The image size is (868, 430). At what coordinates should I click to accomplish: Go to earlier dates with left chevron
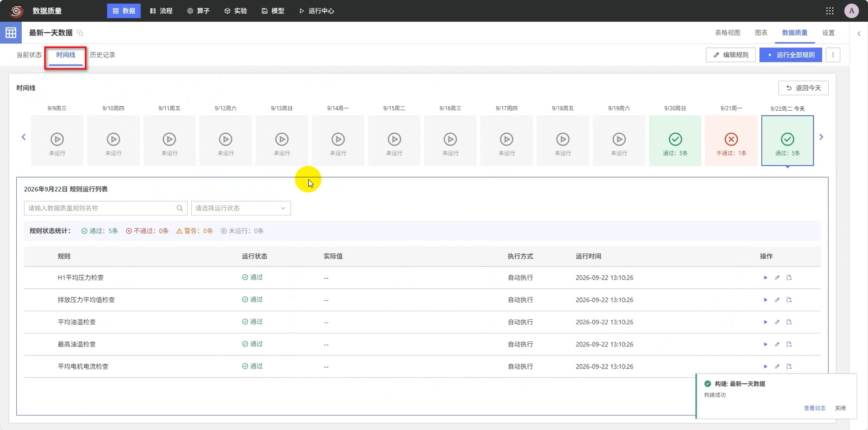pos(24,137)
